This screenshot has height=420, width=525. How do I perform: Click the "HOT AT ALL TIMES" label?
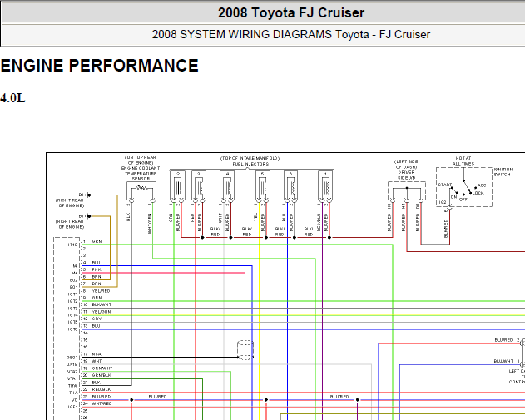[463, 161]
